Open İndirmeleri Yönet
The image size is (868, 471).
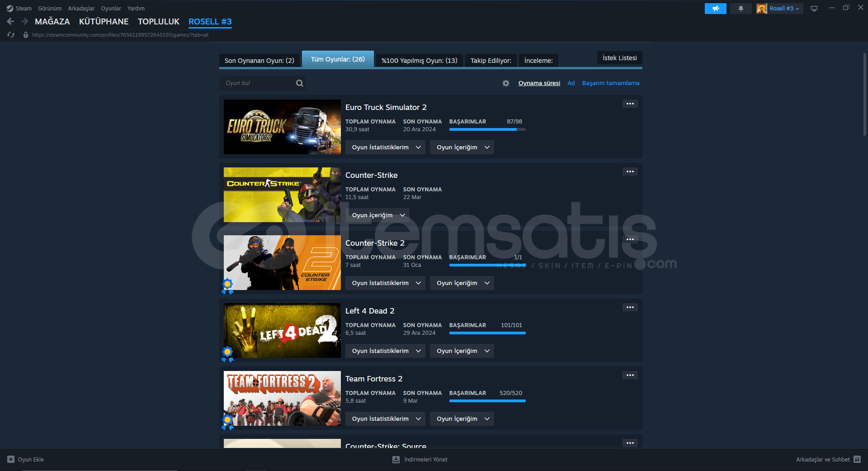click(420, 459)
